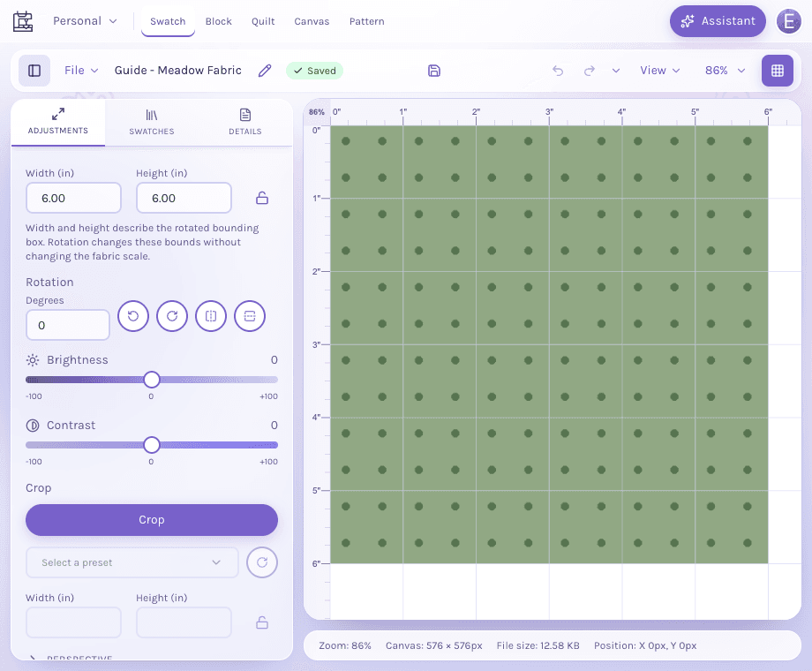Toggle the aspect ratio lock near 6.00
Image resolution: width=812 pixels, height=671 pixels.
(x=262, y=198)
